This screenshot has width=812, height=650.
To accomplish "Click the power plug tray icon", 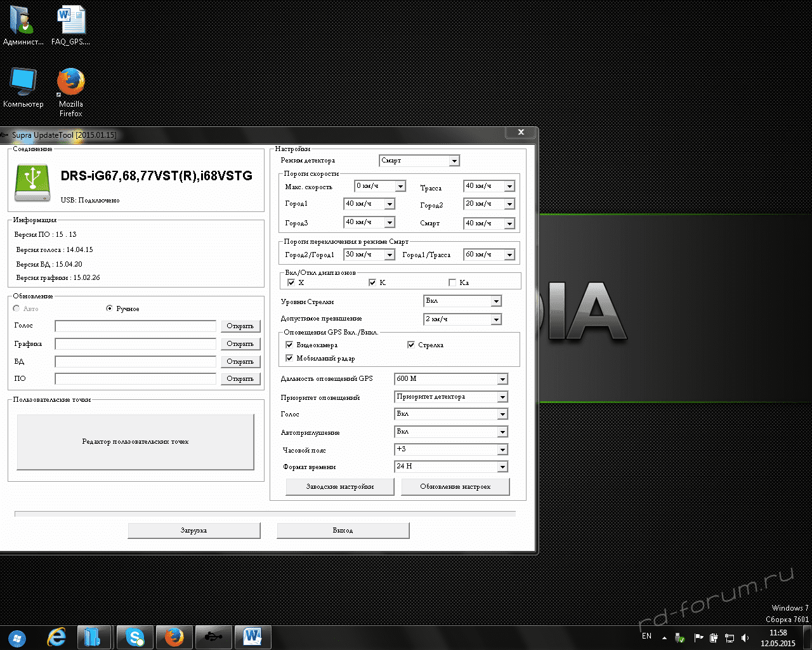I will coord(714,637).
